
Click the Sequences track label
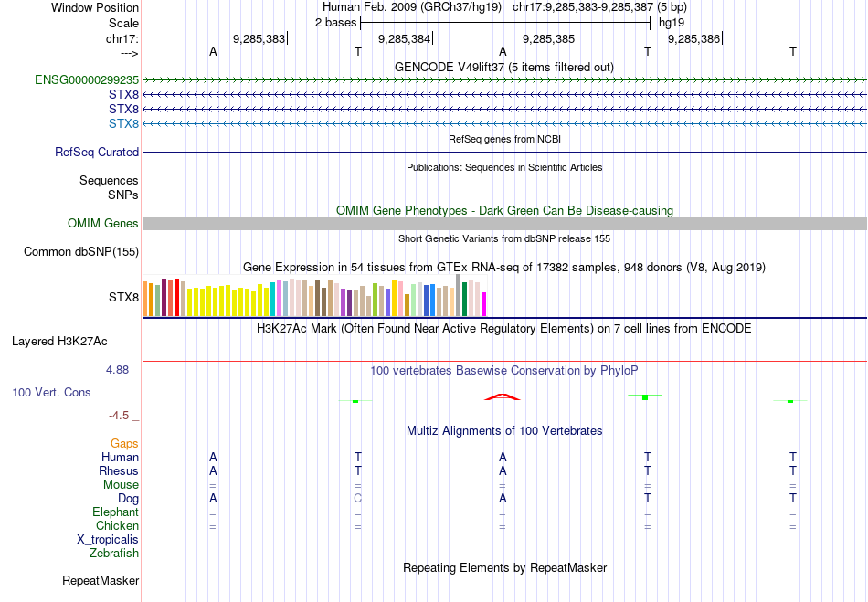(109, 180)
